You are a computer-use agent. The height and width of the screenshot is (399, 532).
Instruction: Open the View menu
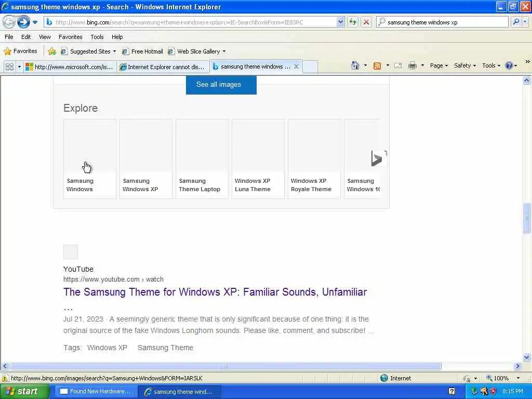(x=45, y=37)
